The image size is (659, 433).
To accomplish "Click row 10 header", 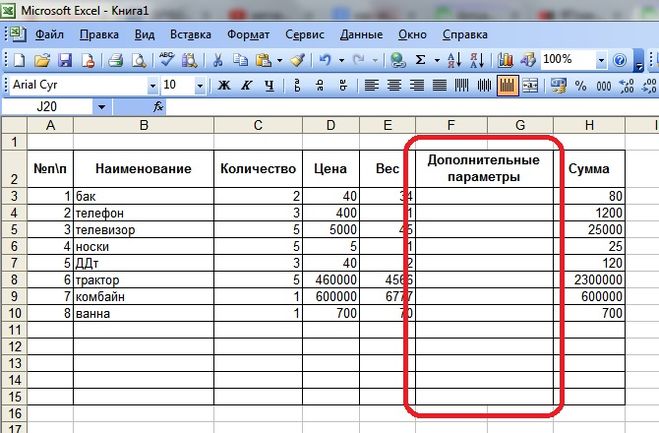I will (x=14, y=315).
